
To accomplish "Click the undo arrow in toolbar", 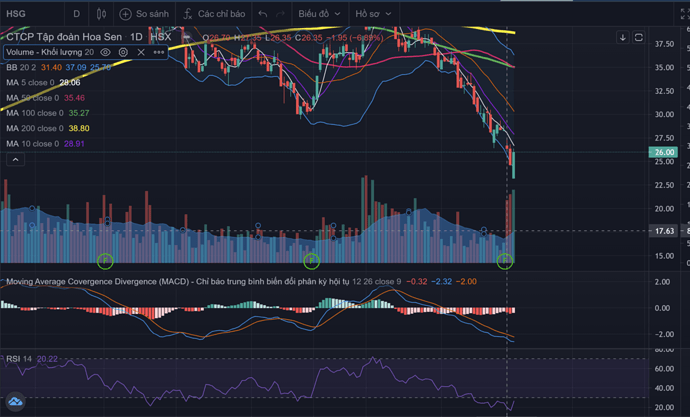I will coord(262,14).
